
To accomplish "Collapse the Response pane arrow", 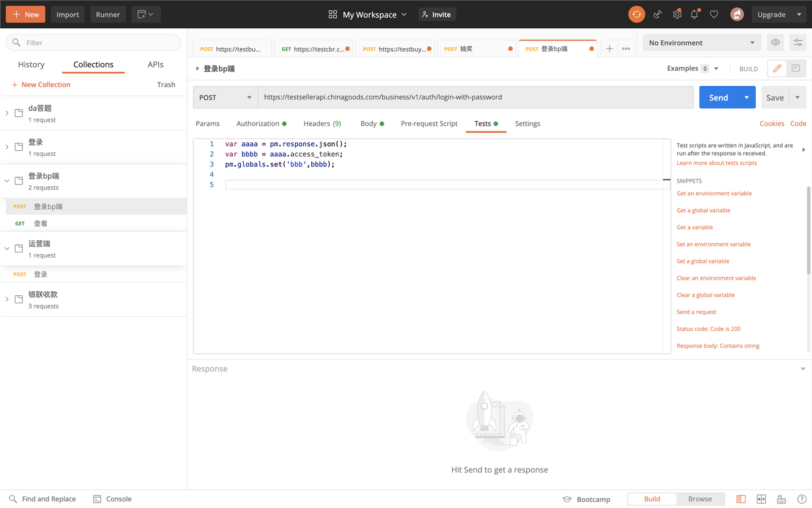I will click(x=803, y=369).
